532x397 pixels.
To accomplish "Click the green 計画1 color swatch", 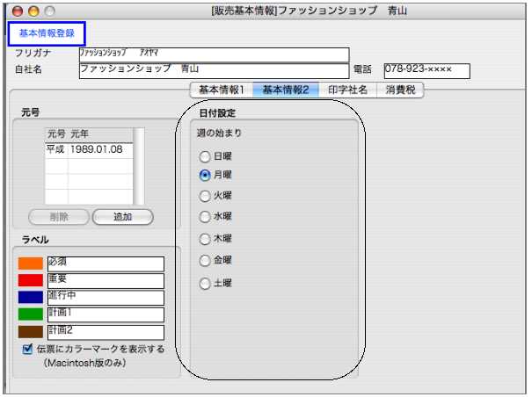I will pos(30,314).
